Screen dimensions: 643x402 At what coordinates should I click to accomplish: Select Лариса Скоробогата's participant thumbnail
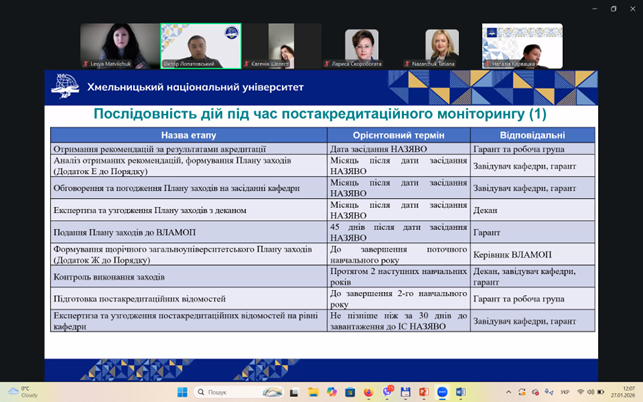361,46
